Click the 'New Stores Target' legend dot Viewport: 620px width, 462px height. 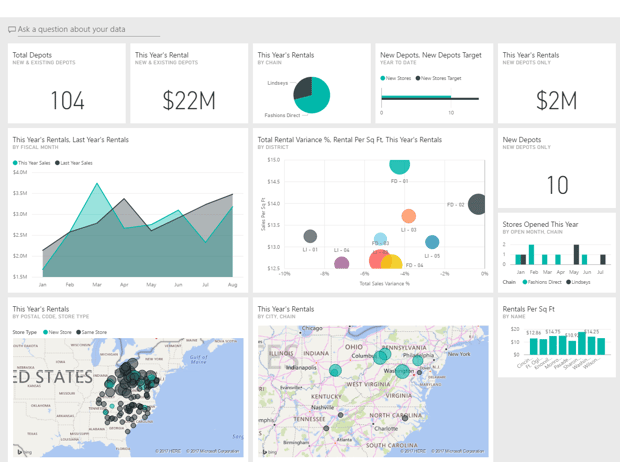(x=418, y=78)
